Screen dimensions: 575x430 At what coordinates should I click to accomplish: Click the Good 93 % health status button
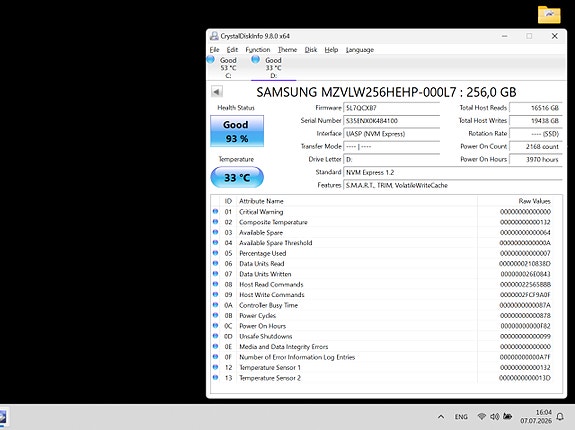[237, 131]
